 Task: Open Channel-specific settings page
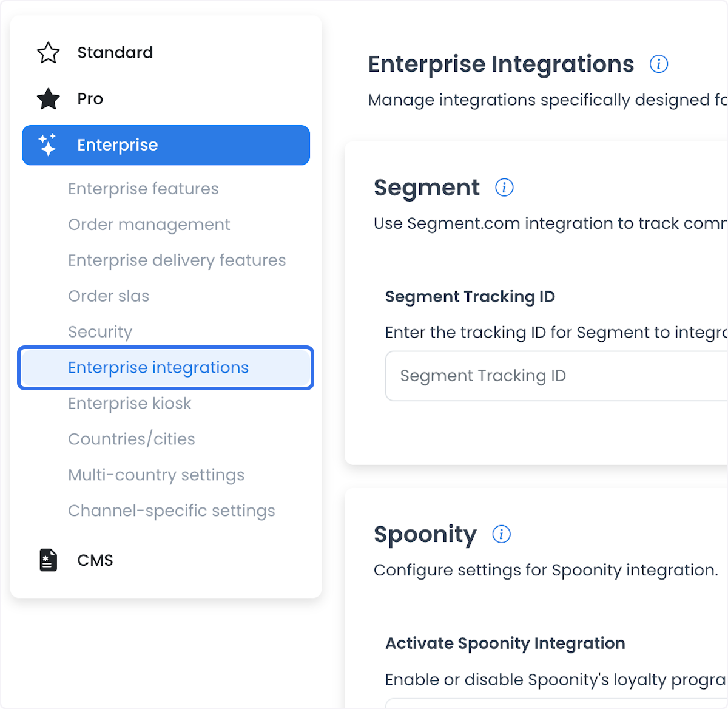[172, 511]
